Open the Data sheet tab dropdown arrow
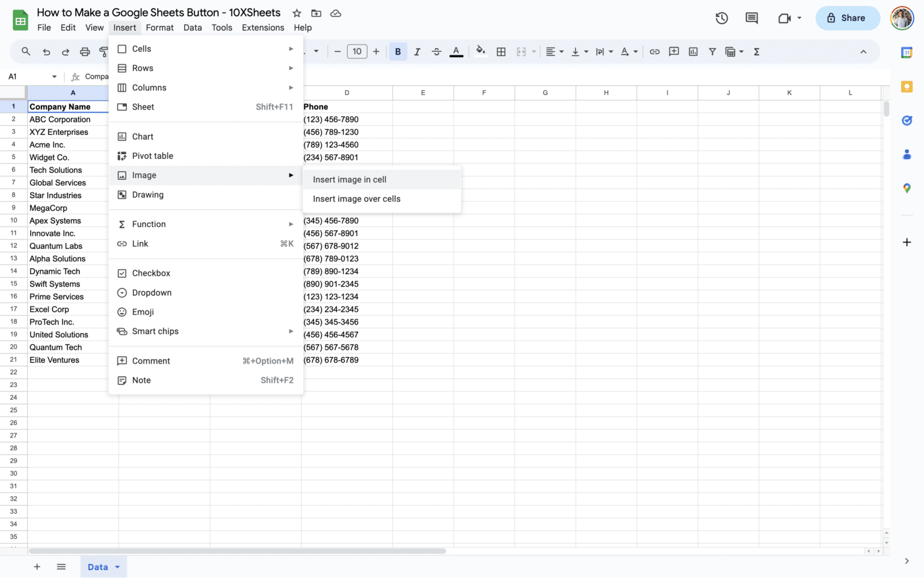The height and width of the screenshot is (578, 924). (x=118, y=567)
